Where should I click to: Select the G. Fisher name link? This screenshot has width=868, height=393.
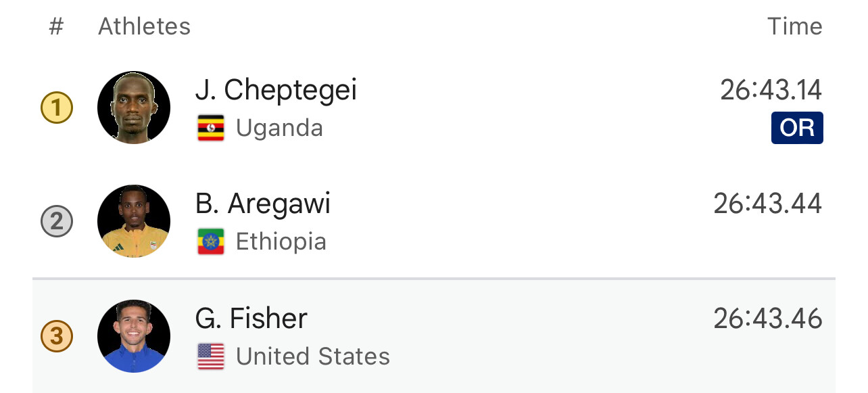click(x=251, y=319)
